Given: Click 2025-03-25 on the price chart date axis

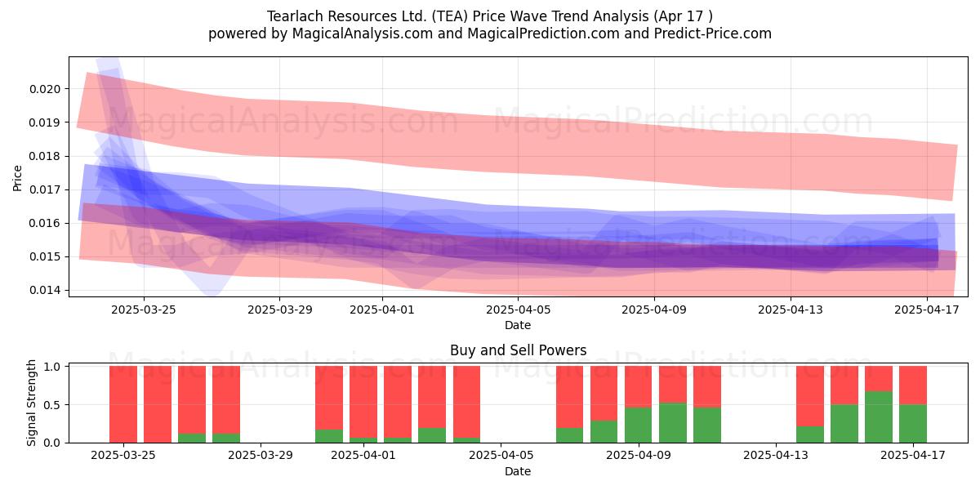Looking at the screenshot, I should (144, 310).
